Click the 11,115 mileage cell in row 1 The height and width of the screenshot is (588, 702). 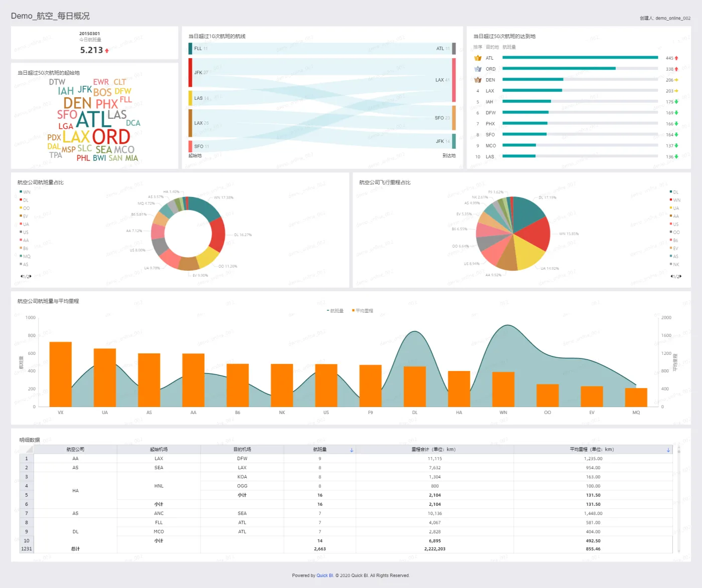pos(435,459)
